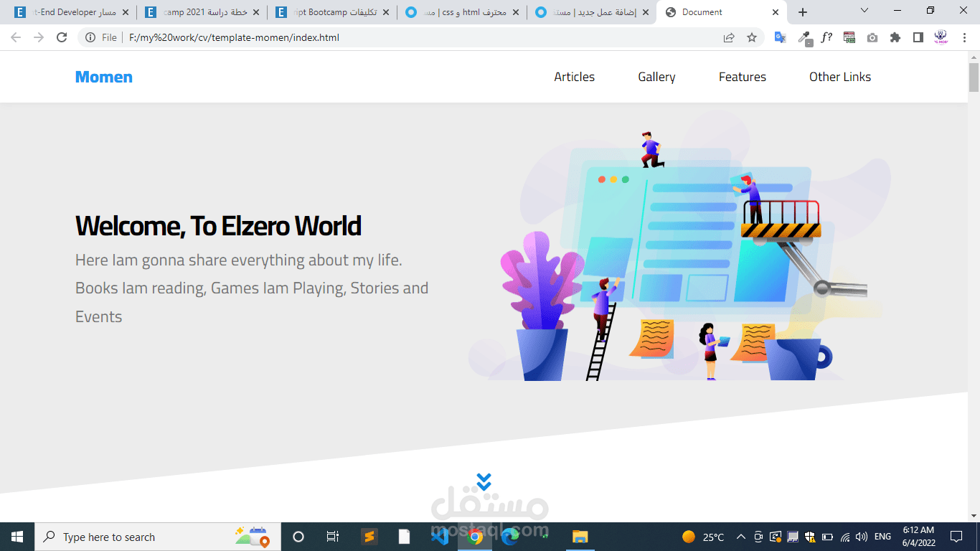Switch the ENG input language
Image resolution: width=980 pixels, height=551 pixels.
pos(882,537)
